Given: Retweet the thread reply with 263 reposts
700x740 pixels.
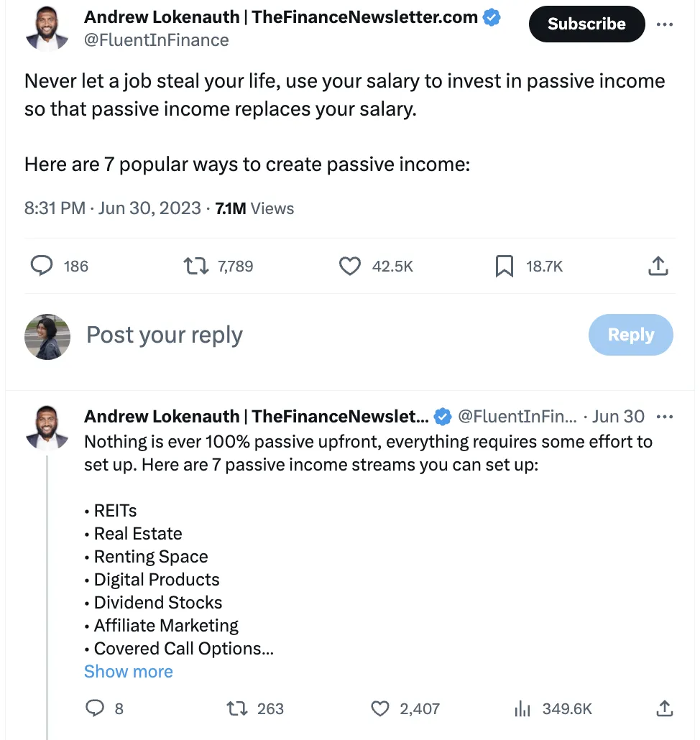Looking at the screenshot, I should pyautogui.click(x=236, y=708).
